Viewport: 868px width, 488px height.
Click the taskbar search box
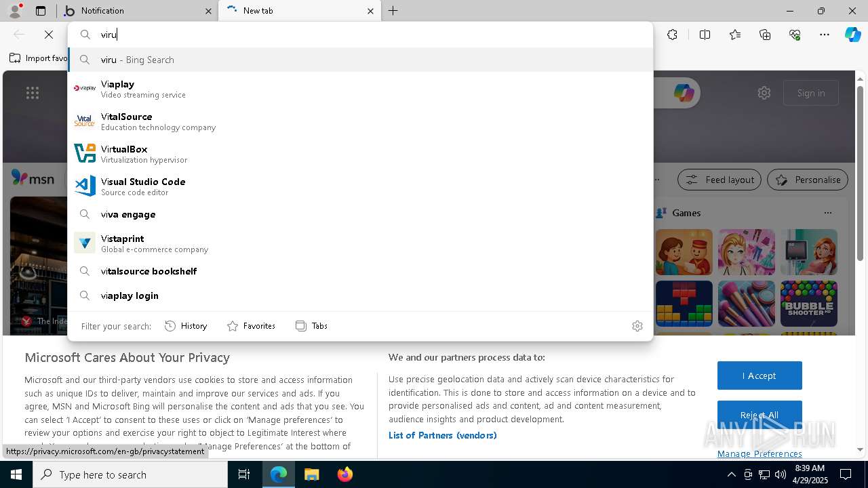130,474
